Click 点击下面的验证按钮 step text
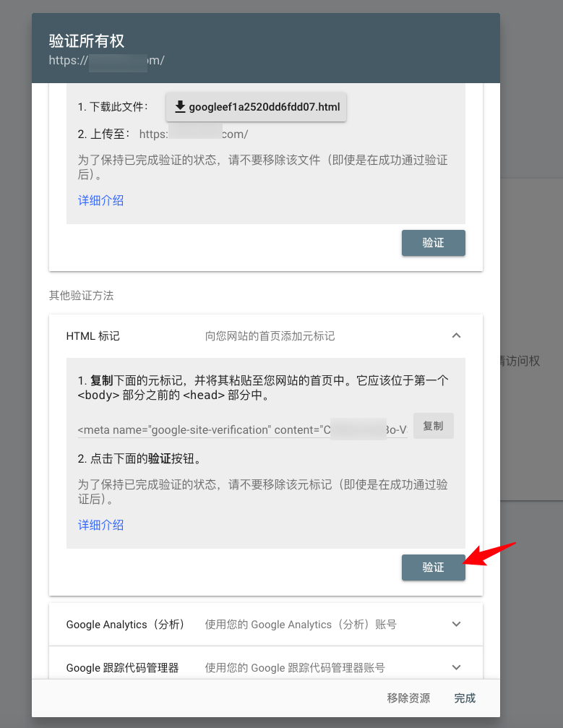563x728 pixels. click(139, 459)
